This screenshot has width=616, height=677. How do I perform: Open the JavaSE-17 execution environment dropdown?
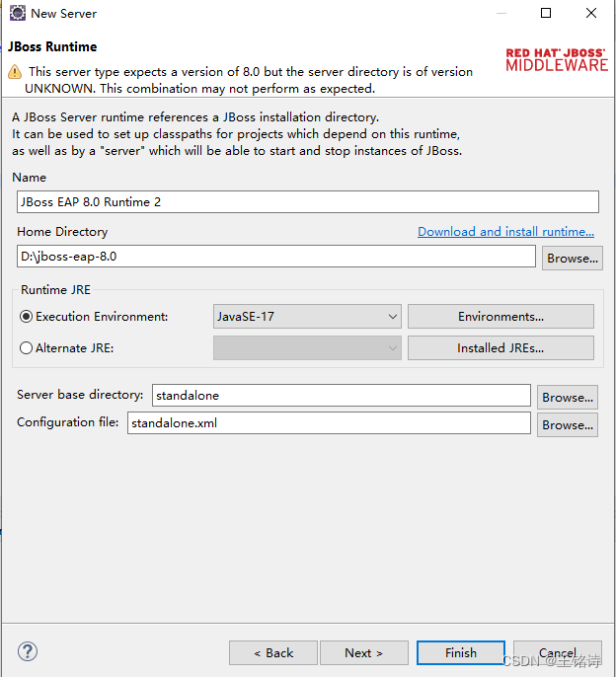[x=307, y=317]
